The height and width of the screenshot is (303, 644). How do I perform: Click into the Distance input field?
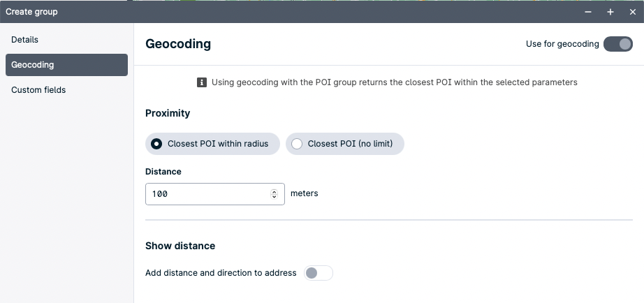coord(215,194)
